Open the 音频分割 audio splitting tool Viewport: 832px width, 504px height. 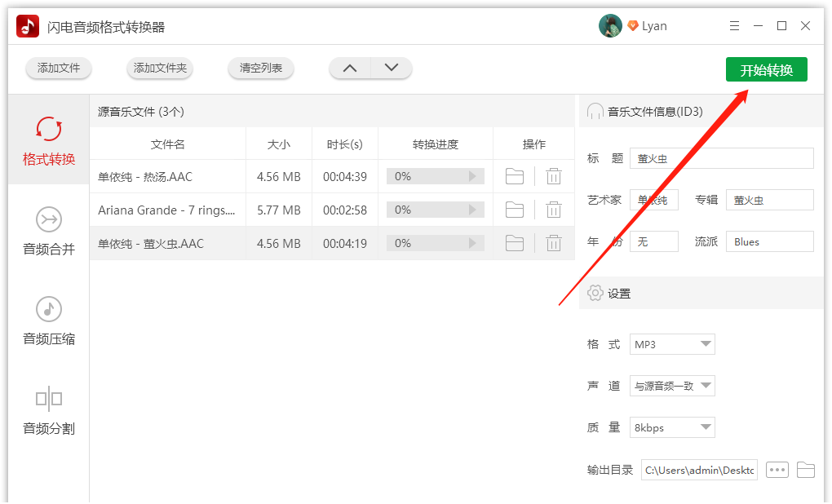pos(48,410)
